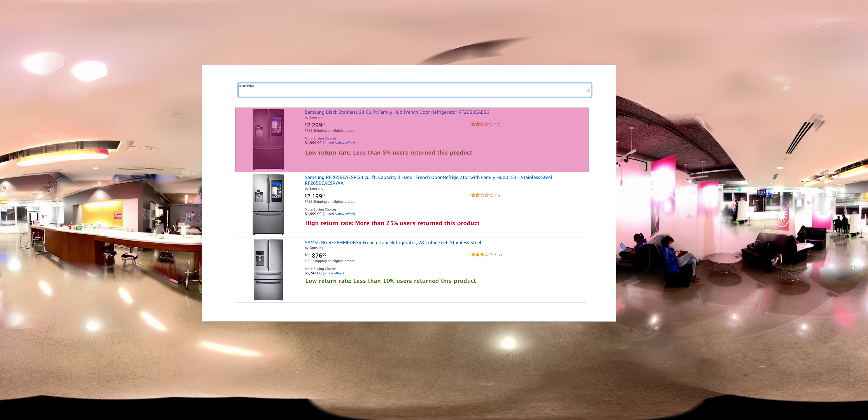868x420 pixels.
Task: Open the 50 customer reviews count link
Action: 499,255
